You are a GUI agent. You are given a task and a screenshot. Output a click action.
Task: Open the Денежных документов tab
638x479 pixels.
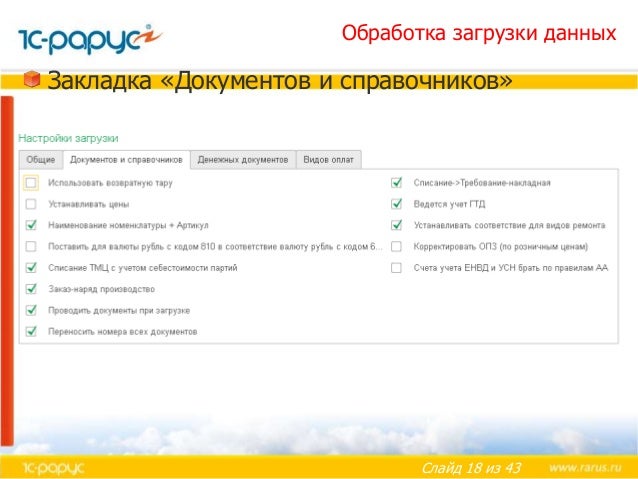tap(243, 160)
